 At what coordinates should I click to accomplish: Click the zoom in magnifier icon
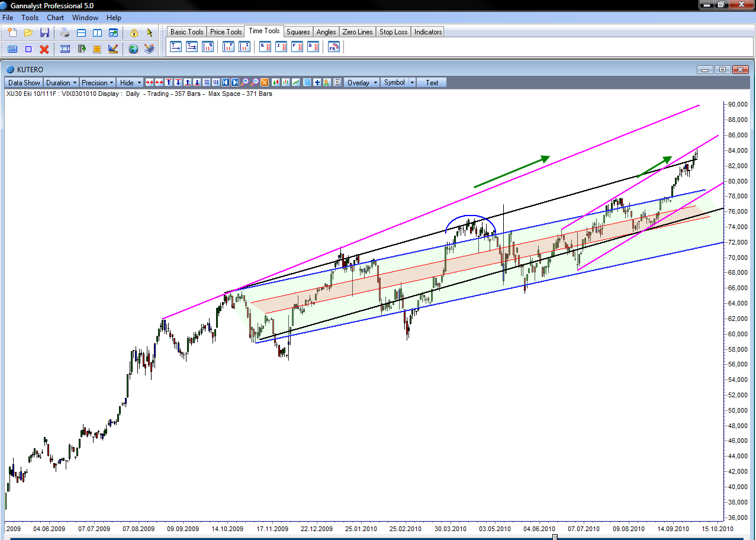click(245, 83)
